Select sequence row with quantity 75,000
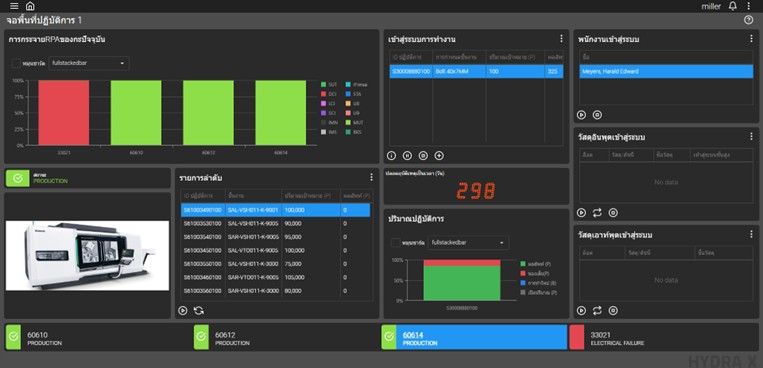The image size is (763, 368). (275, 264)
